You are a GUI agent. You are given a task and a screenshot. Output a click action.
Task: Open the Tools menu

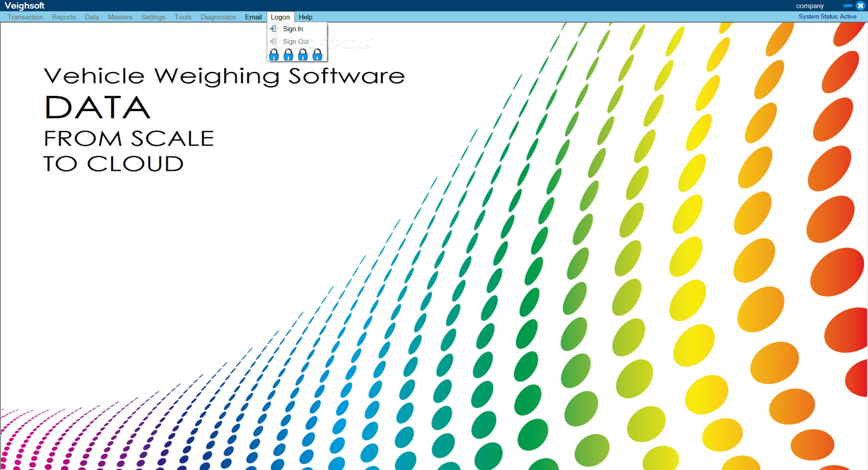tap(183, 17)
